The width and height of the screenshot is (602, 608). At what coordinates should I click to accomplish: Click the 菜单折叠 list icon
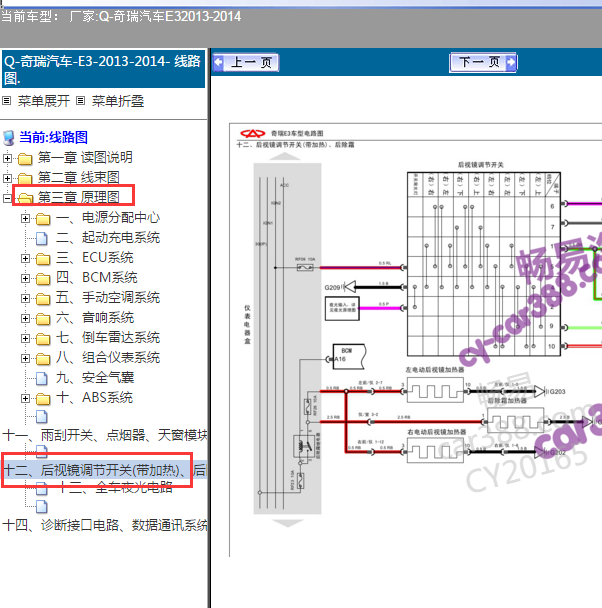80,101
